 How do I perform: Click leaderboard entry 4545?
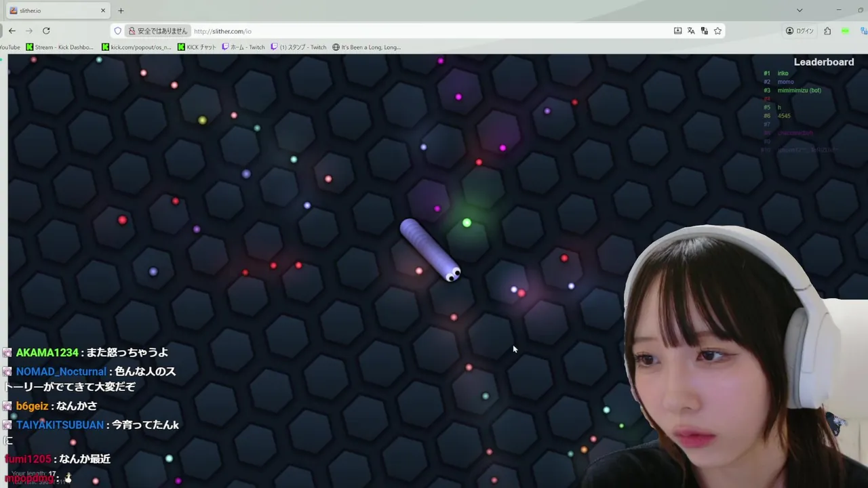click(784, 116)
